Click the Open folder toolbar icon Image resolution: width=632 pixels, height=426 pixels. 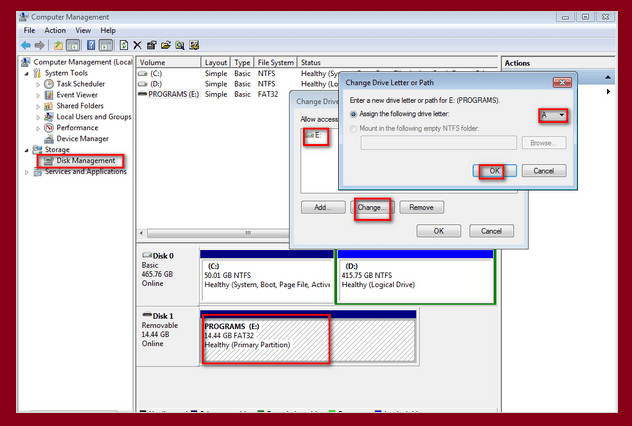[x=166, y=45]
